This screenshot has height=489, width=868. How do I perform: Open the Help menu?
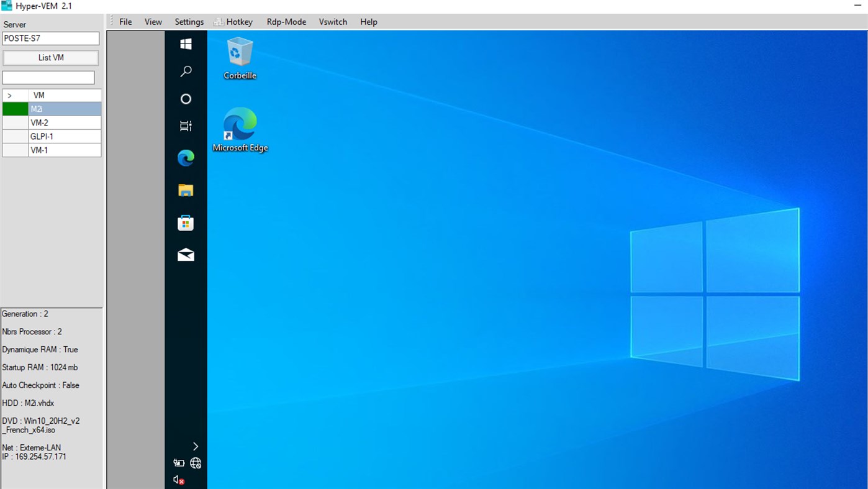[x=368, y=22]
